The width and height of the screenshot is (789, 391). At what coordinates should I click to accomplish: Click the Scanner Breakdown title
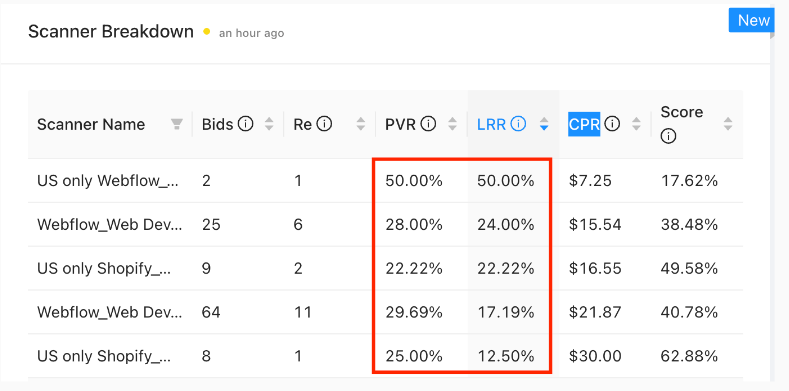pos(111,32)
